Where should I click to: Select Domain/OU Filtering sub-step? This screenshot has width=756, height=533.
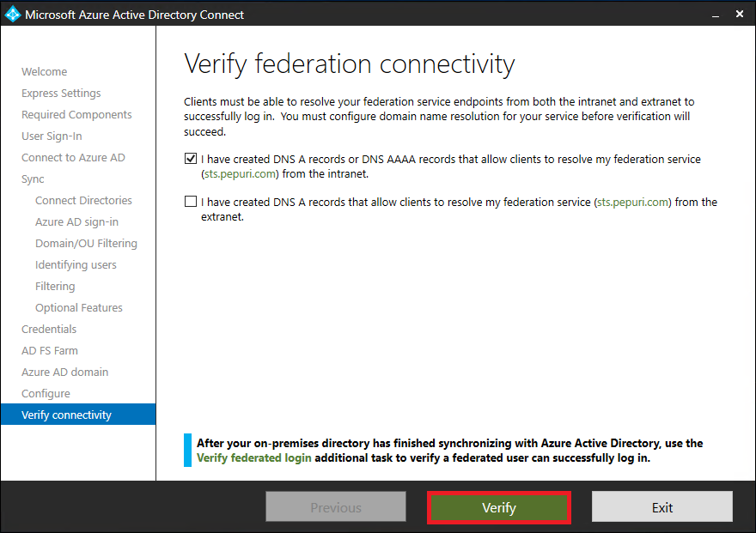[86, 244]
